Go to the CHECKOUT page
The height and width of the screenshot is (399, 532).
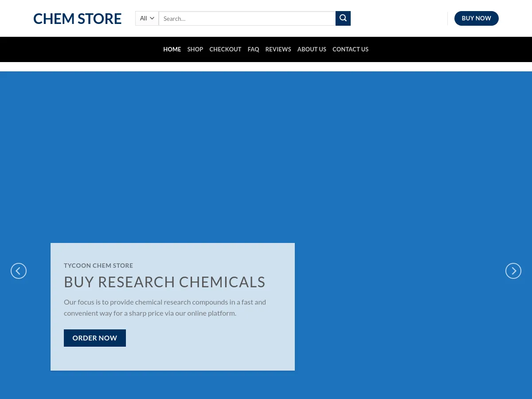click(x=225, y=49)
